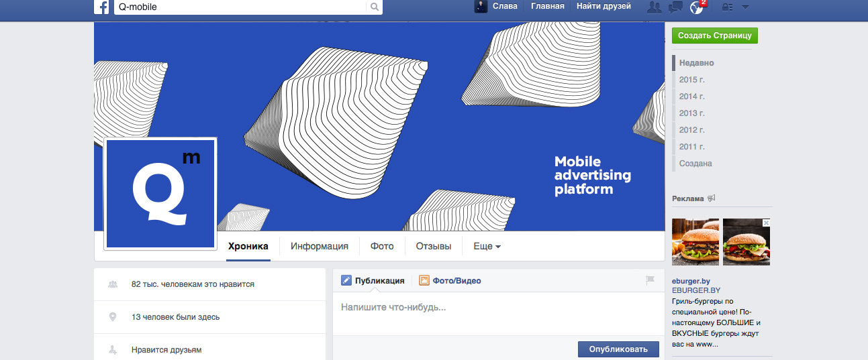Click the EBURGER.BY ad subtitle
This screenshot has width=868, height=360.
(x=696, y=291)
